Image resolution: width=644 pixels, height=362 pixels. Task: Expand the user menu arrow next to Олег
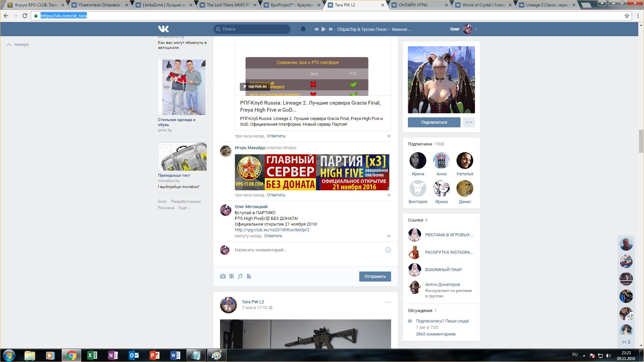click(x=476, y=29)
